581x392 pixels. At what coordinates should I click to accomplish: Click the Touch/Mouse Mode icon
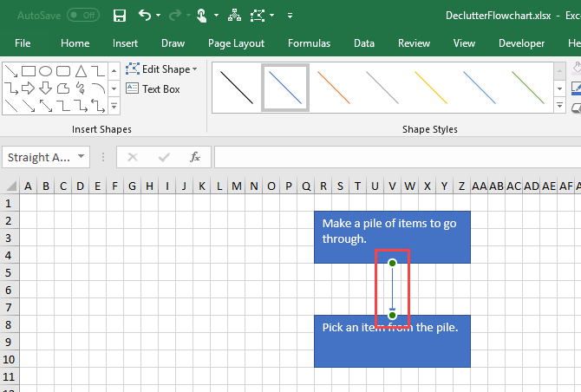tap(201, 15)
